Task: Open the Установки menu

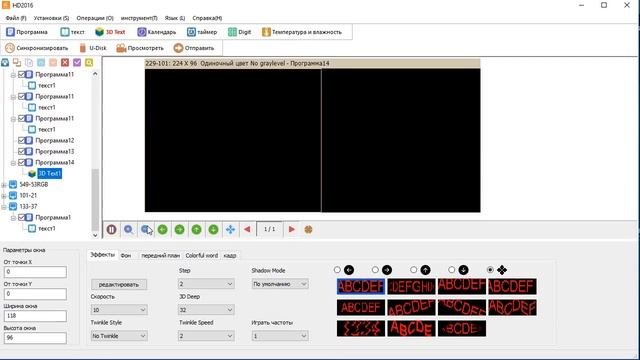Action: [51, 18]
